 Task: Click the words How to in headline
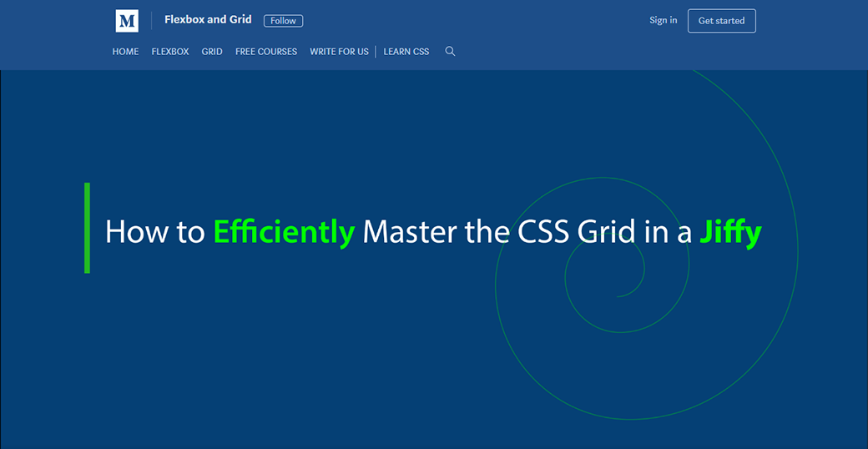pos(154,231)
